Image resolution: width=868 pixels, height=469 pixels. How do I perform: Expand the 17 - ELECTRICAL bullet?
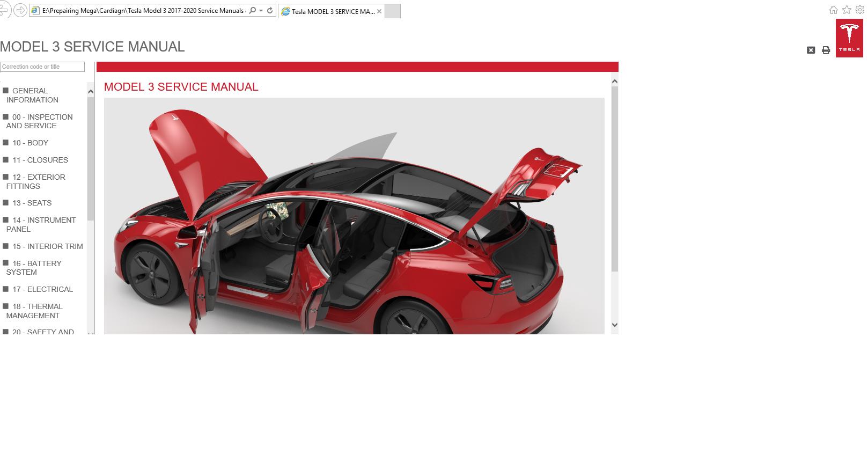(5, 289)
